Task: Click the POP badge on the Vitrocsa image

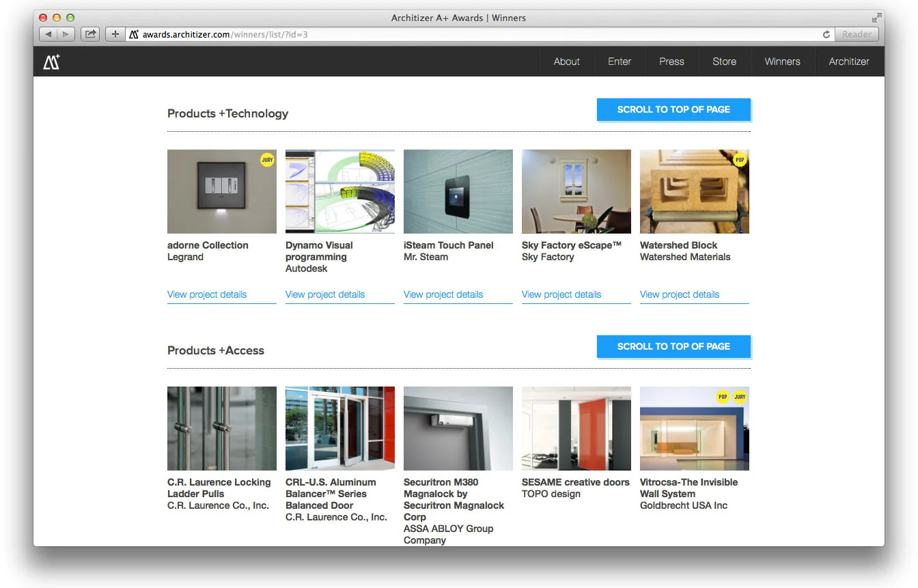Action: [723, 397]
